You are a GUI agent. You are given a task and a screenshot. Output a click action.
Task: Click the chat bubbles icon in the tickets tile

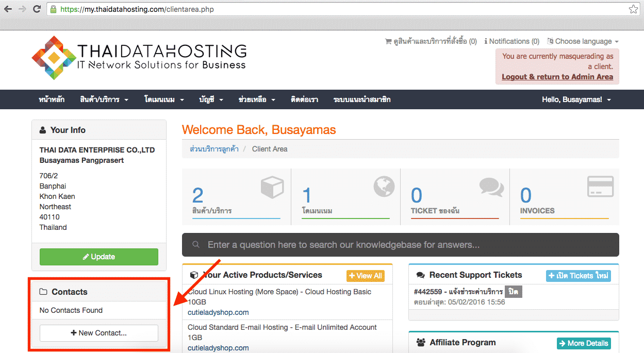[491, 187]
